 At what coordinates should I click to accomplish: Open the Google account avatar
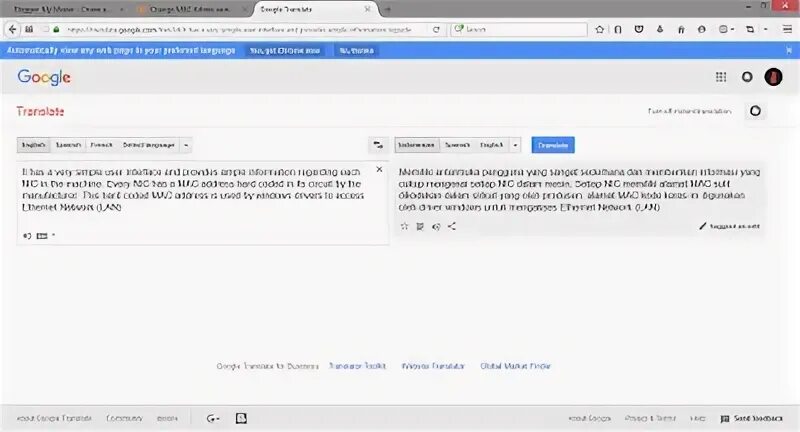773,77
